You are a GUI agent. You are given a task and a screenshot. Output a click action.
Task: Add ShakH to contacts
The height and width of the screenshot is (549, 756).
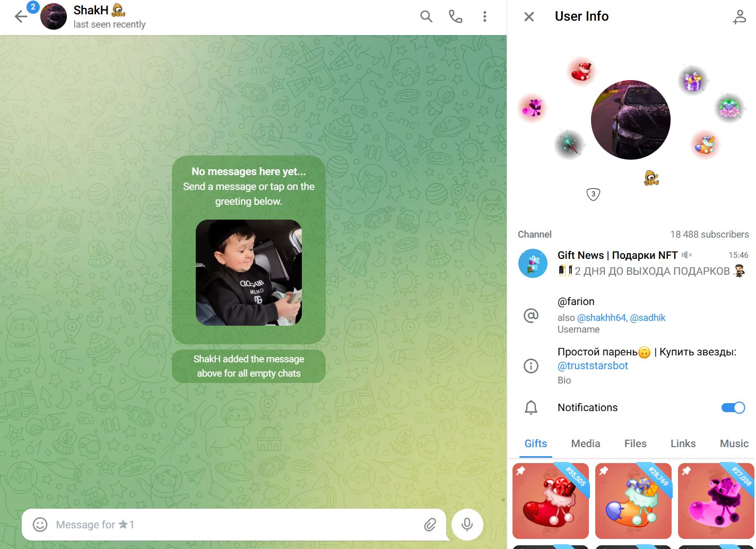click(x=739, y=17)
